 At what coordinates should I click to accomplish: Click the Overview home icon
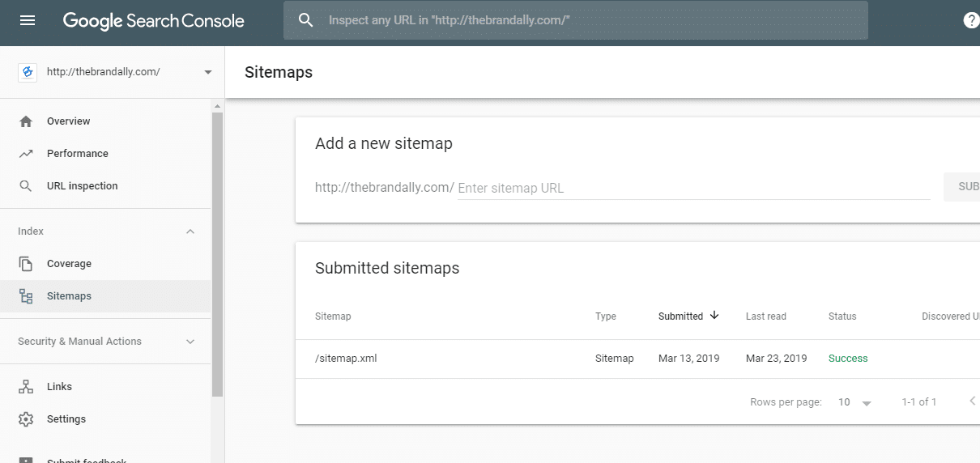tap(26, 121)
